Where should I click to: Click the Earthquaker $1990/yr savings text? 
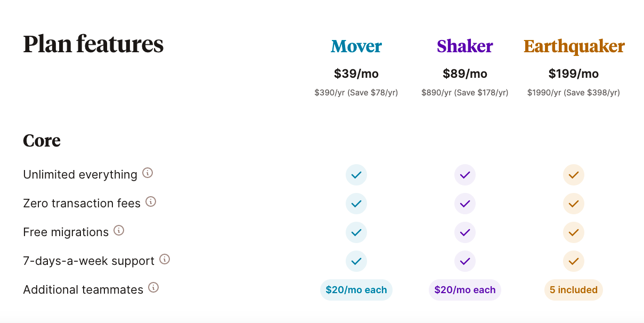[x=574, y=93]
